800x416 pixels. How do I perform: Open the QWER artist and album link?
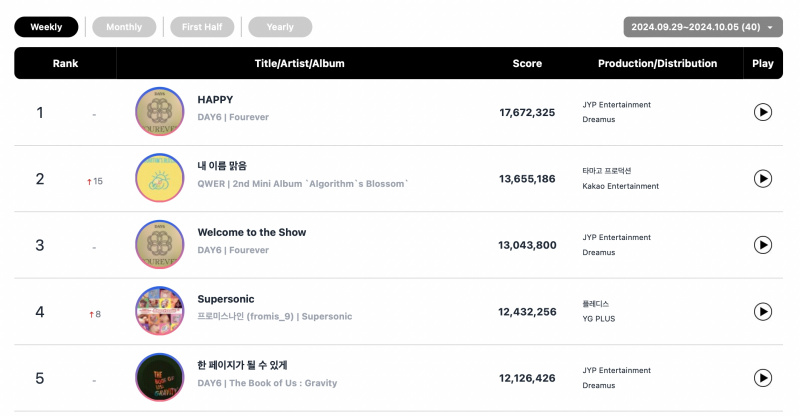coord(303,184)
